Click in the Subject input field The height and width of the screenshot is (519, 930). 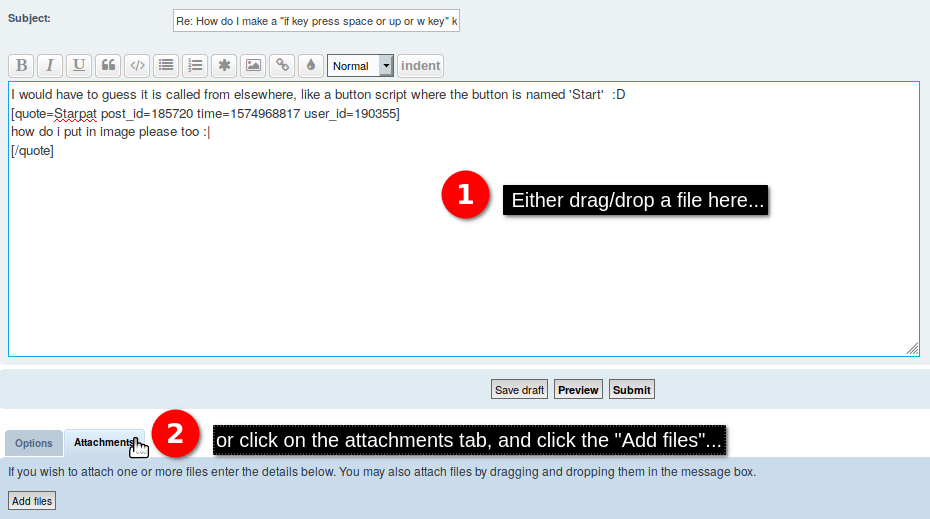pos(316,21)
